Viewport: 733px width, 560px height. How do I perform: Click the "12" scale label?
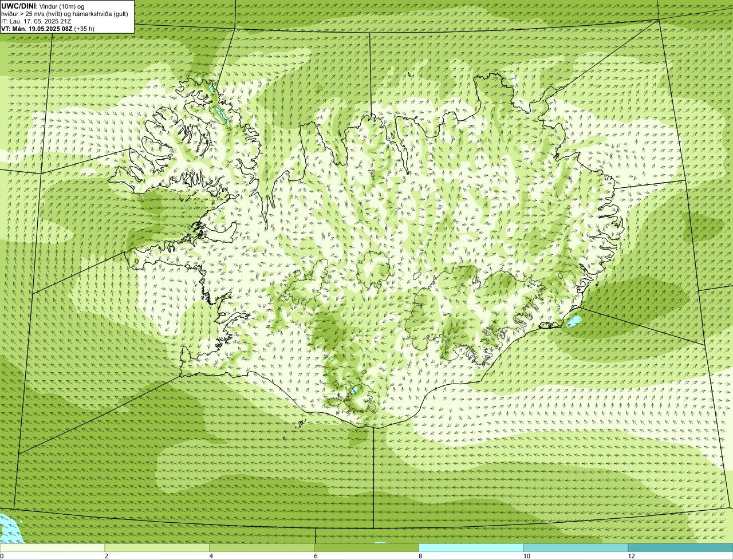click(x=631, y=556)
